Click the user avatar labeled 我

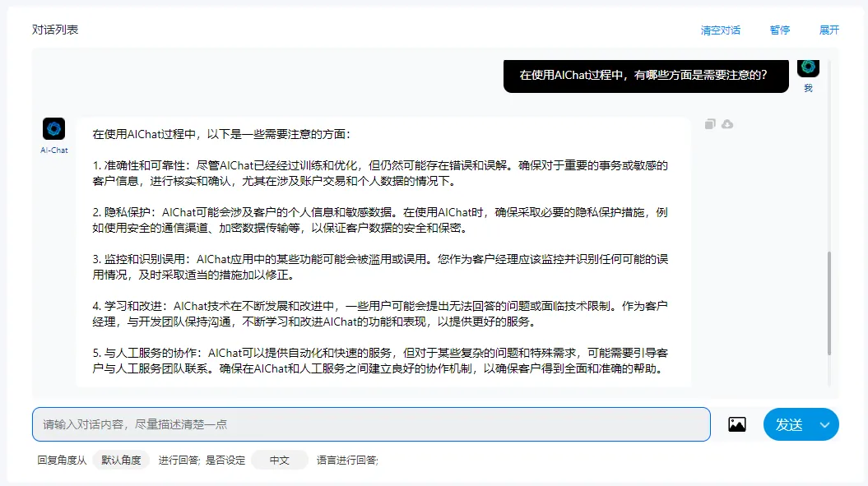coord(808,67)
